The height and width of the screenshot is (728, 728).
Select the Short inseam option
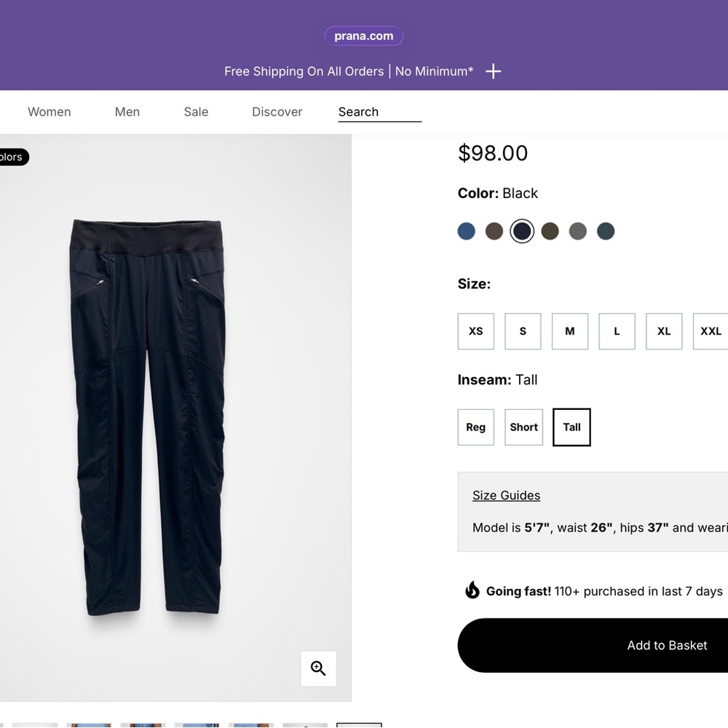click(523, 427)
